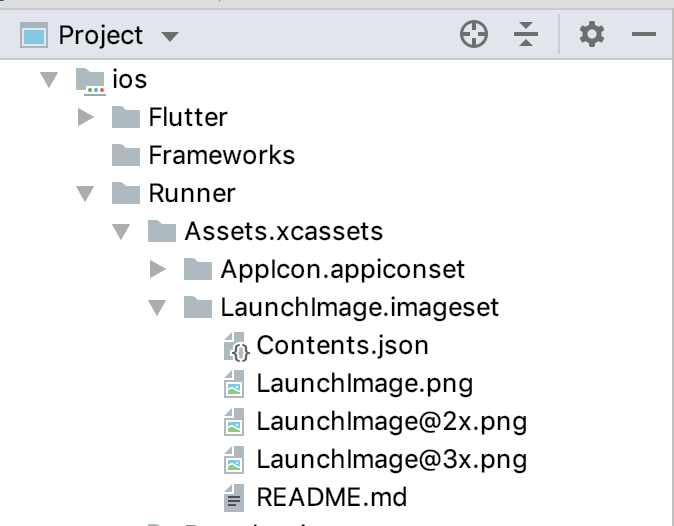Viewport: 674px width, 526px height.
Task: Expand the AppIcon.appiconset folder
Action: click(x=158, y=269)
